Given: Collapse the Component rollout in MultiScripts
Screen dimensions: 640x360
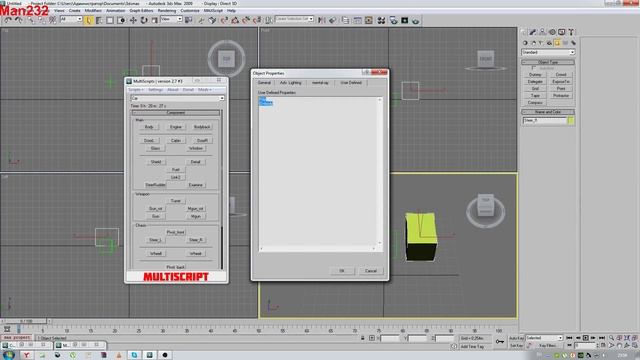Looking at the screenshot, I should pyautogui.click(x=176, y=113).
